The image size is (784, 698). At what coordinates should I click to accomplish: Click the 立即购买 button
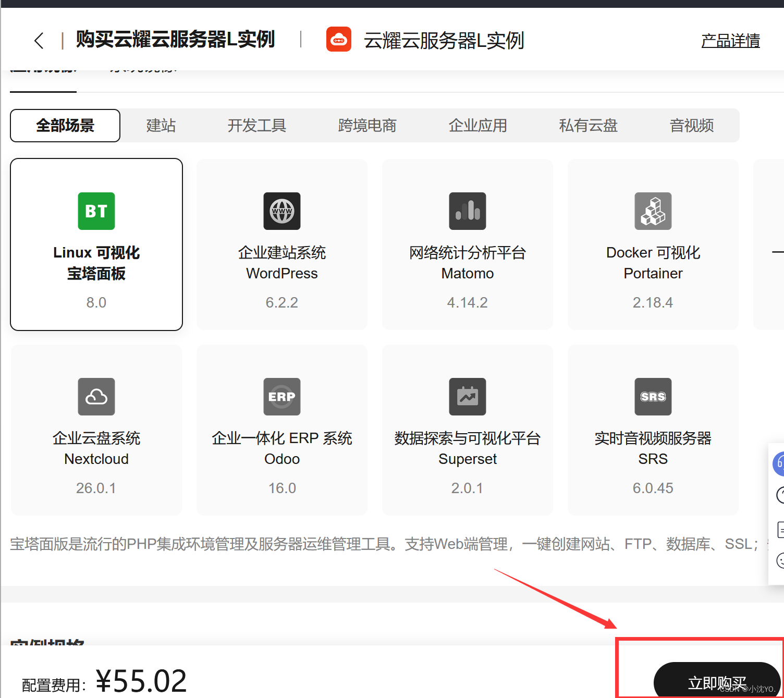click(x=717, y=680)
